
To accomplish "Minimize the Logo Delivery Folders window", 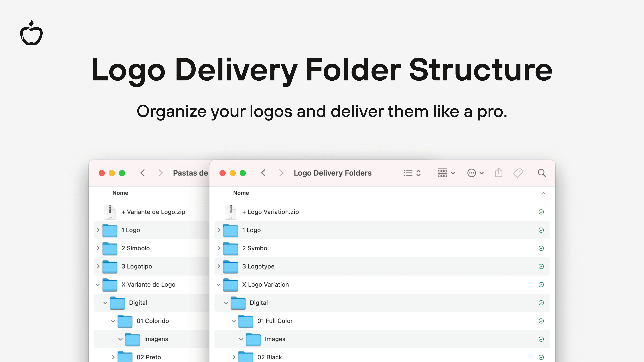I will pos(232,173).
